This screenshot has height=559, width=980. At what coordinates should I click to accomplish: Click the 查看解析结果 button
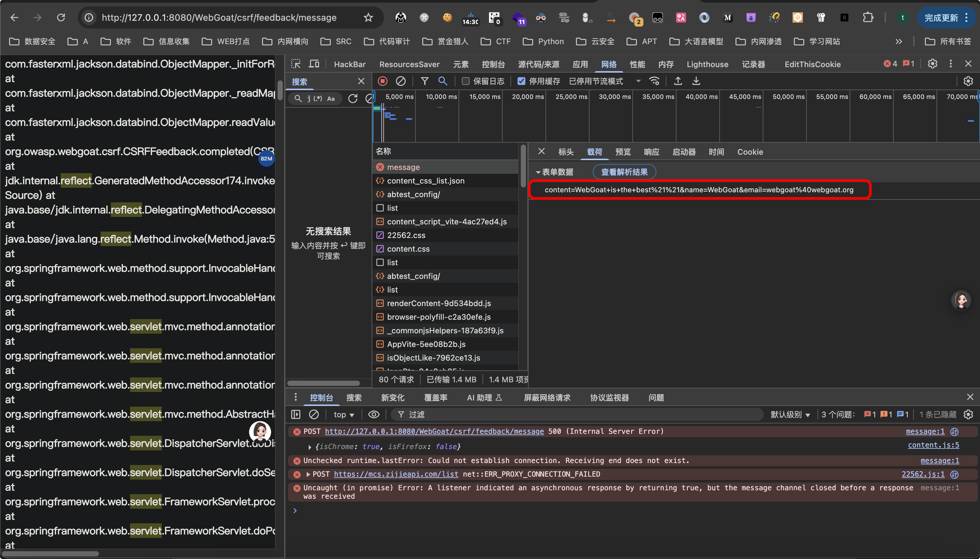pyautogui.click(x=624, y=172)
